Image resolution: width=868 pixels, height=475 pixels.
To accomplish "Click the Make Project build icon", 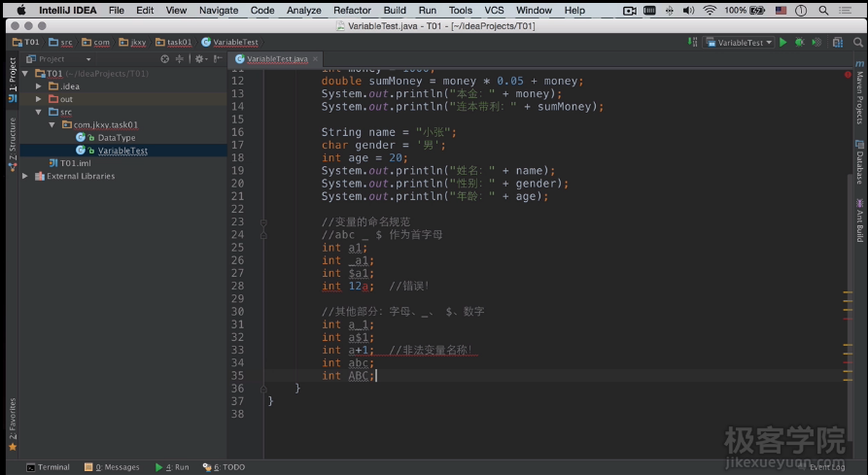I will 692,43.
